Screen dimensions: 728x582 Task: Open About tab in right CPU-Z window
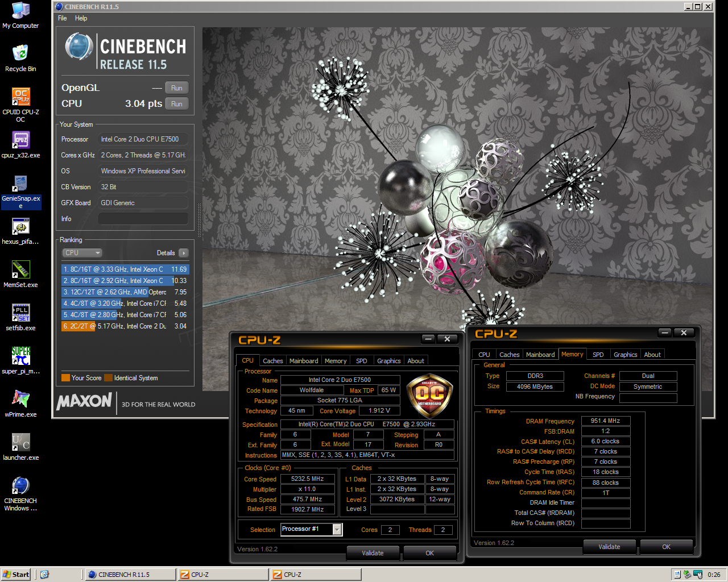click(652, 355)
